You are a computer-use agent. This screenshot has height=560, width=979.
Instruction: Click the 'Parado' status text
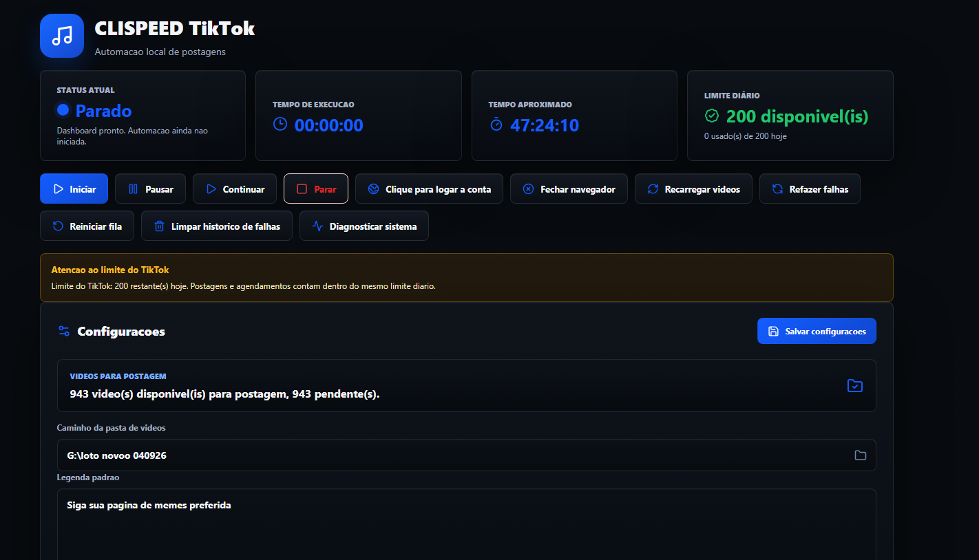103,111
